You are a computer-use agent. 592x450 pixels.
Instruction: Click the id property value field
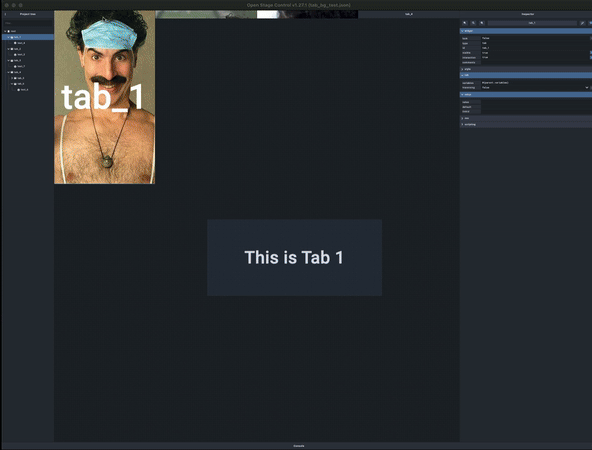[x=535, y=48]
